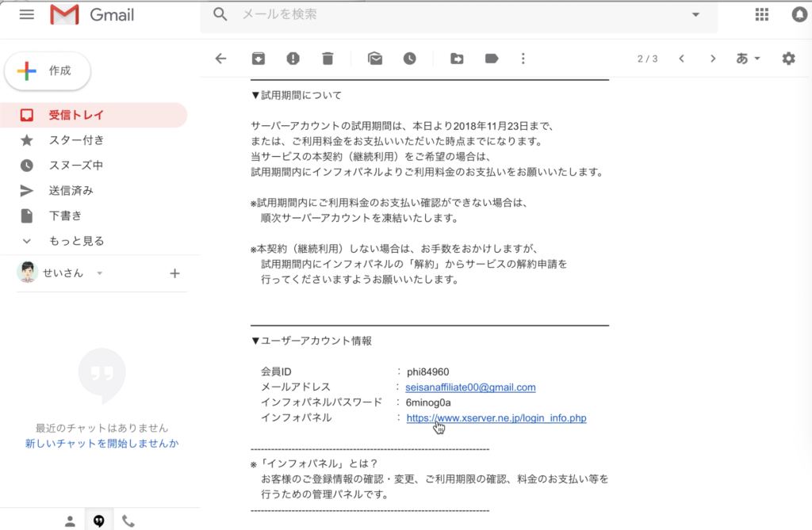812x530 pixels.
Task: Open the xserver.ne.jp login link
Action: click(496, 418)
